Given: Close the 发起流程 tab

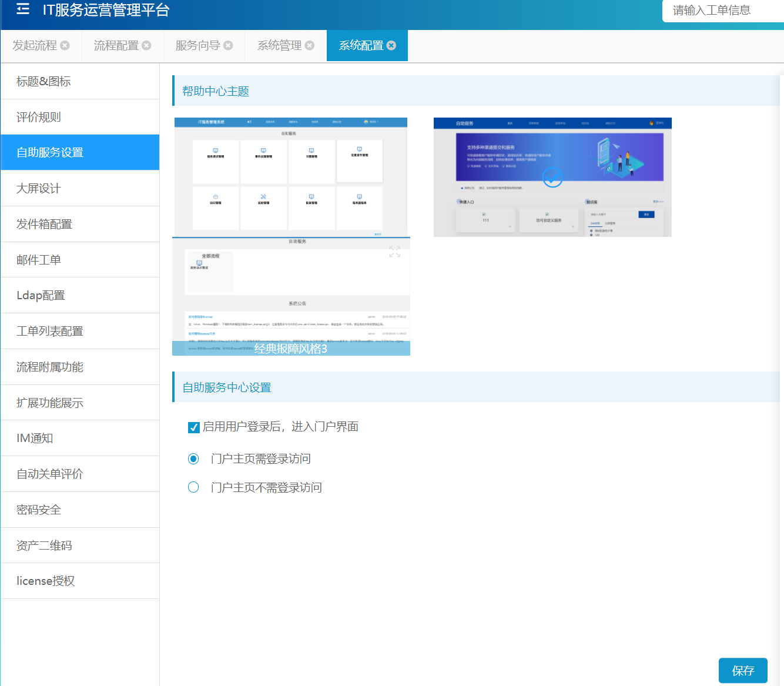Looking at the screenshot, I should (65, 45).
